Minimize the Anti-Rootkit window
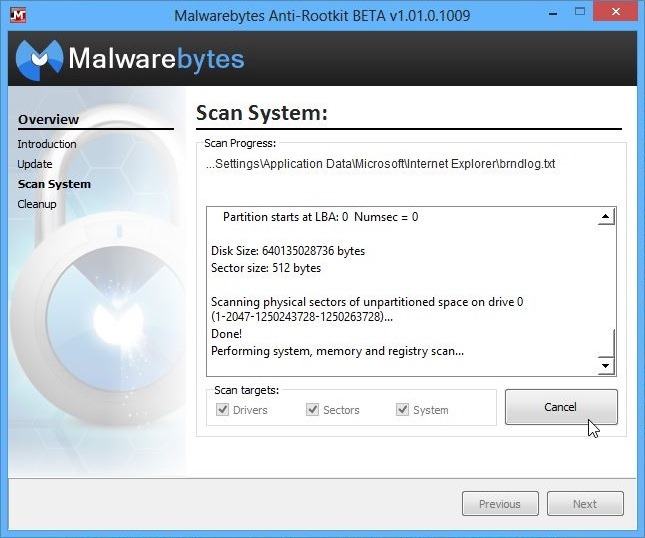Viewport: 645px width, 538px height. point(553,14)
